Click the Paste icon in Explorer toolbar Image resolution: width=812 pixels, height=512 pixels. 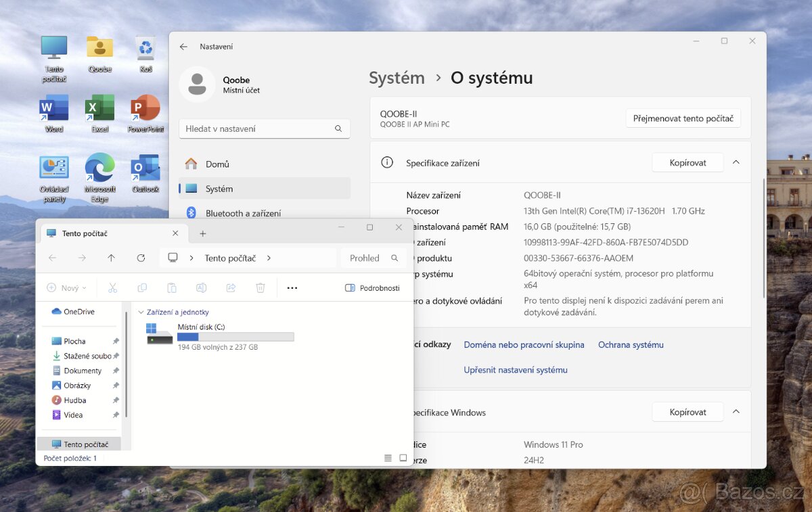[x=172, y=287]
